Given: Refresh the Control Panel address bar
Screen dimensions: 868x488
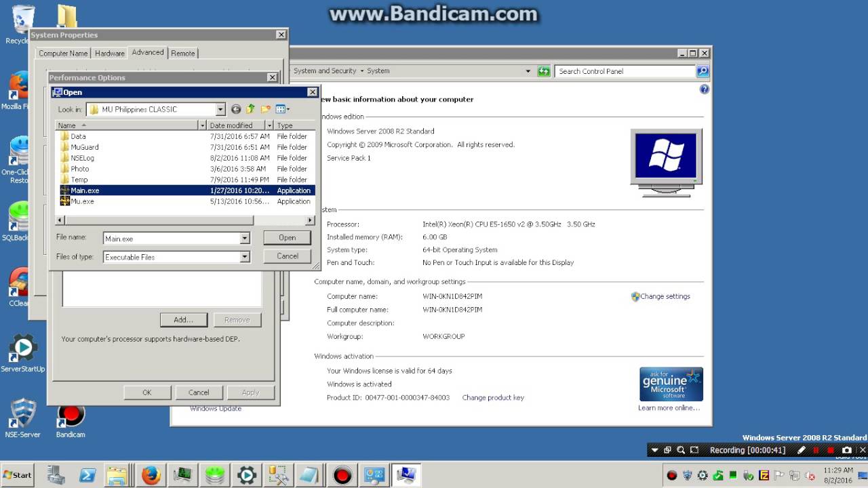Looking at the screenshot, I should pos(544,71).
